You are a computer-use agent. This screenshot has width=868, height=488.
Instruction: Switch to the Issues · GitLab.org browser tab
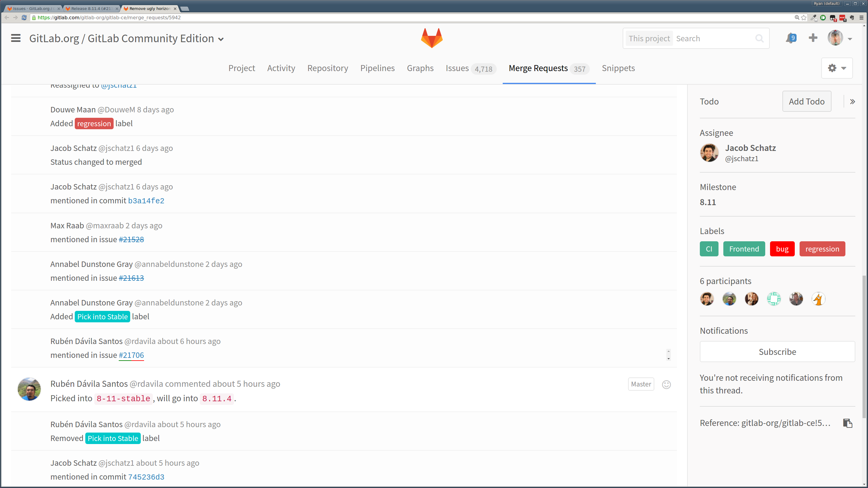click(x=33, y=8)
